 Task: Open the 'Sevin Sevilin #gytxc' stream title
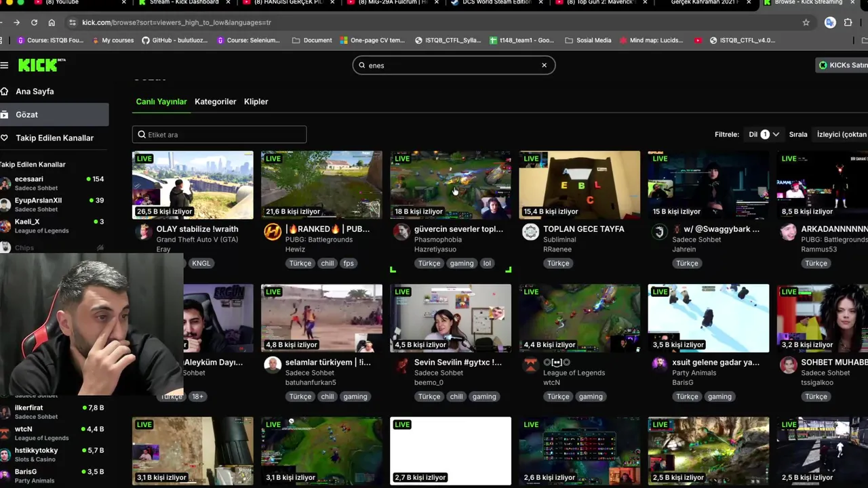pos(458,362)
